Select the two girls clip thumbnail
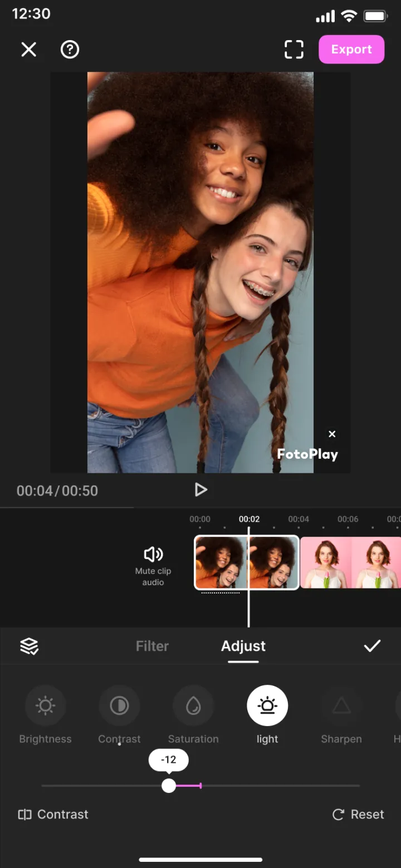This screenshot has width=401, height=868. (x=246, y=562)
